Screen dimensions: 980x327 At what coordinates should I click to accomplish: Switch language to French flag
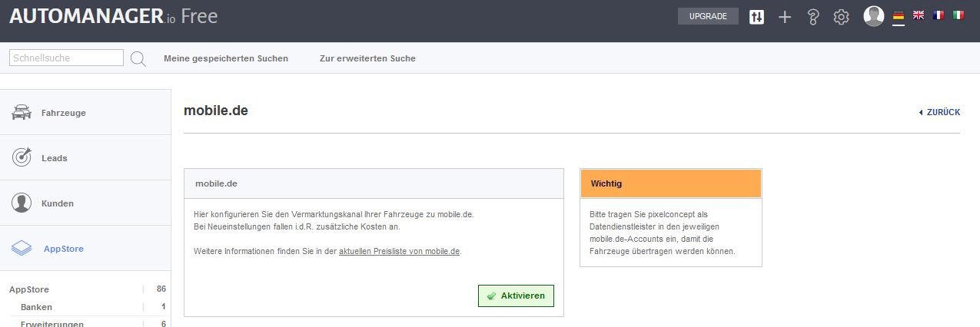click(938, 15)
